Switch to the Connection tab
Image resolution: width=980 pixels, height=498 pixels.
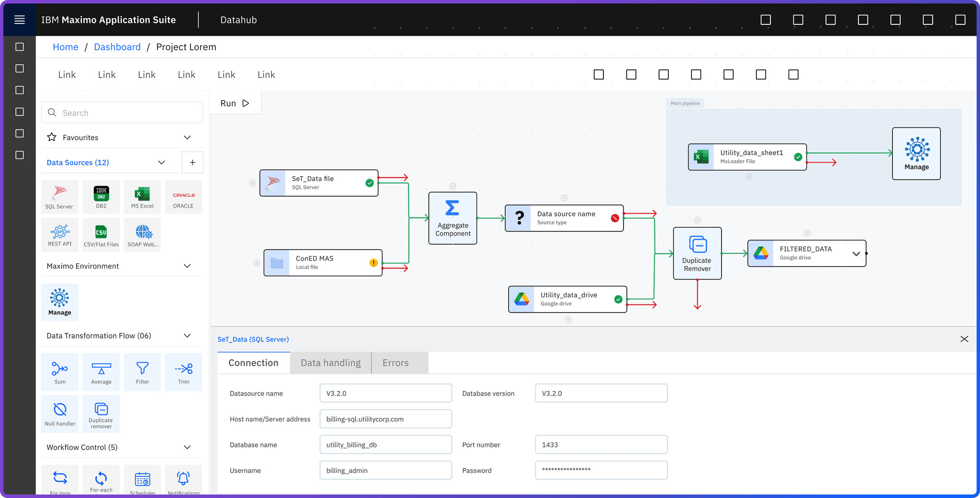[254, 363]
